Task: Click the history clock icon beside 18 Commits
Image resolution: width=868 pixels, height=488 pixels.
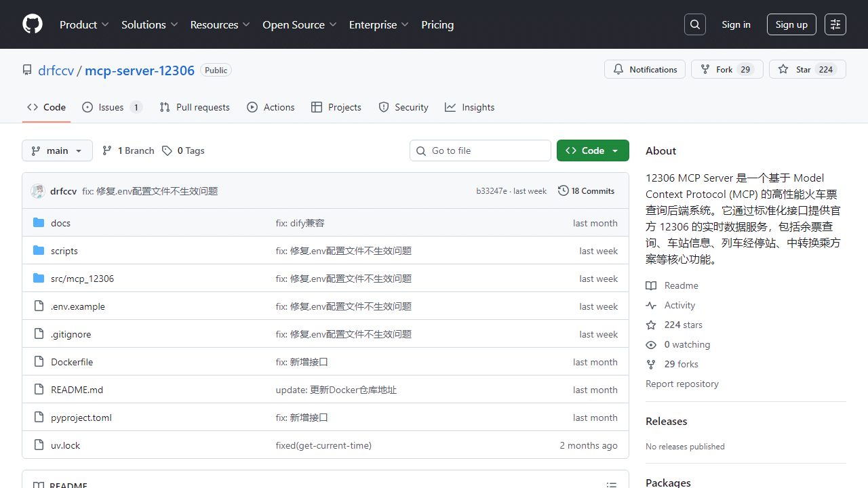Action: pos(564,191)
